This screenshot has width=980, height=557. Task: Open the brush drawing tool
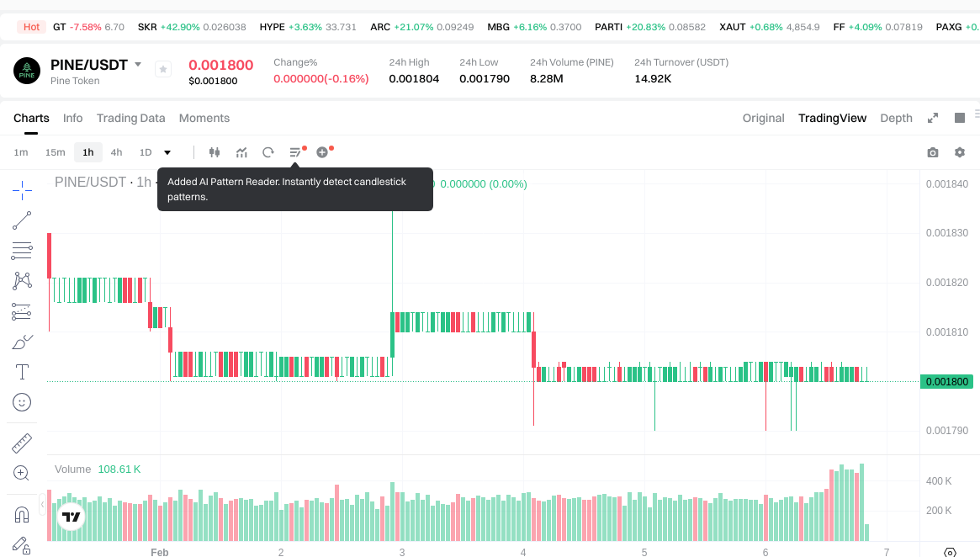pos(23,342)
